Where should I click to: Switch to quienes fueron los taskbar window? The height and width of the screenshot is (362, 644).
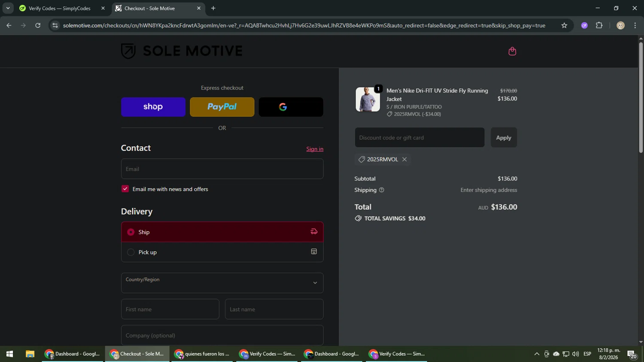[x=202, y=354]
